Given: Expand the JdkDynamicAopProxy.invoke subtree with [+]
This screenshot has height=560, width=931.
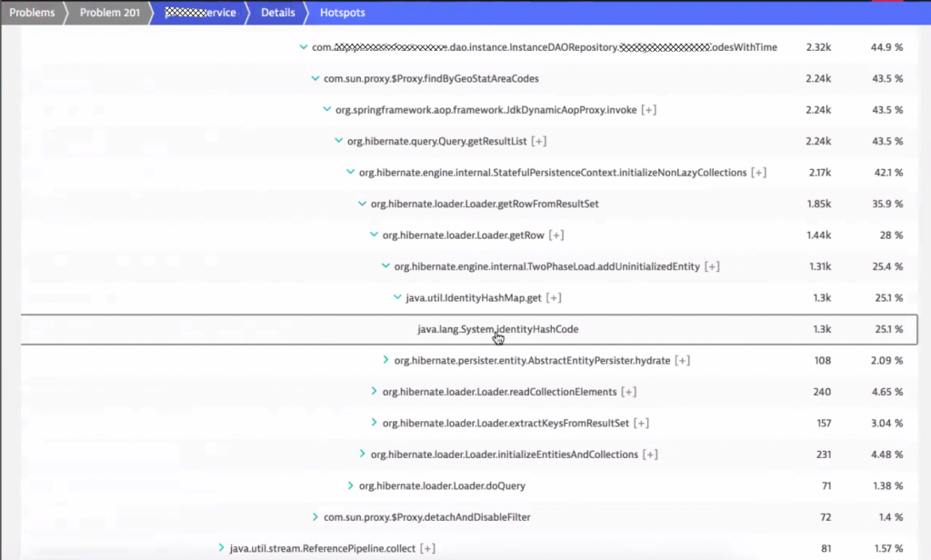Looking at the screenshot, I should pyautogui.click(x=647, y=109).
